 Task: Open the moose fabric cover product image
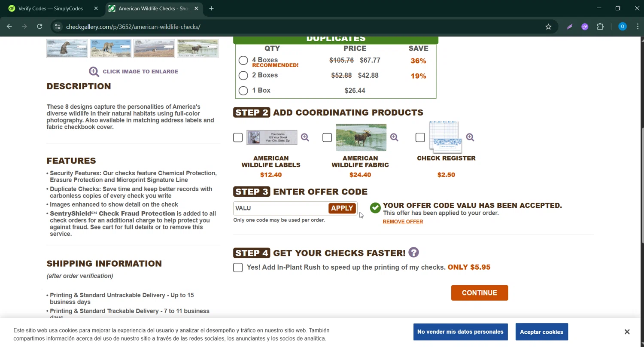pyautogui.click(x=361, y=137)
